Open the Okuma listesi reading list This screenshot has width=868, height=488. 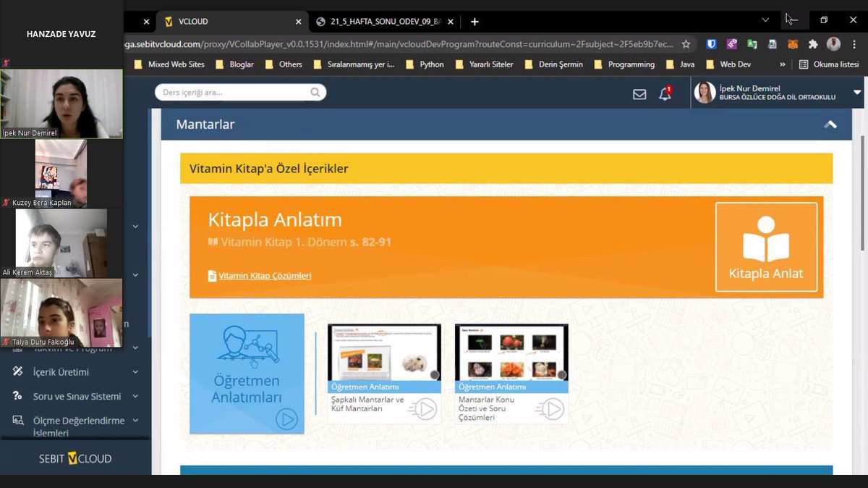[x=830, y=64]
